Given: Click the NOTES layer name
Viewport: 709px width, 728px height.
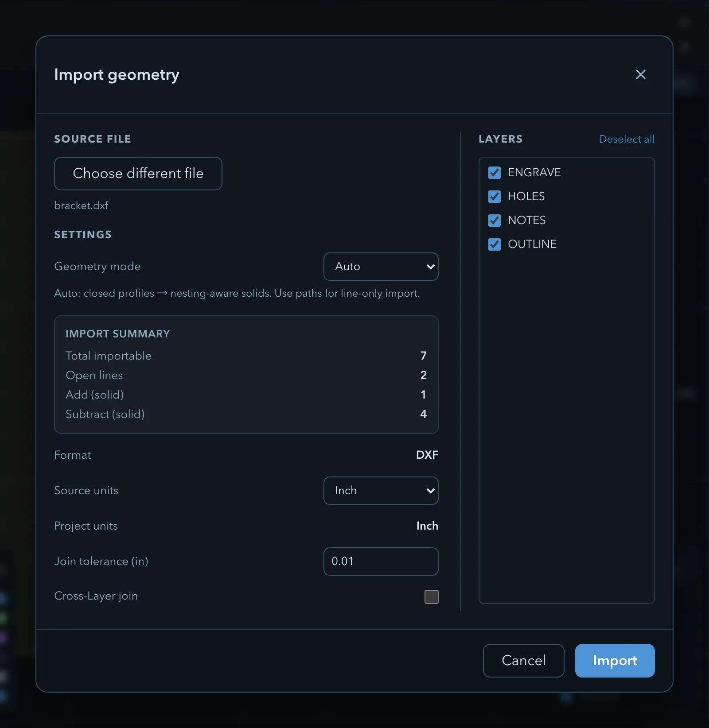Looking at the screenshot, I should [x=527, y=220].
